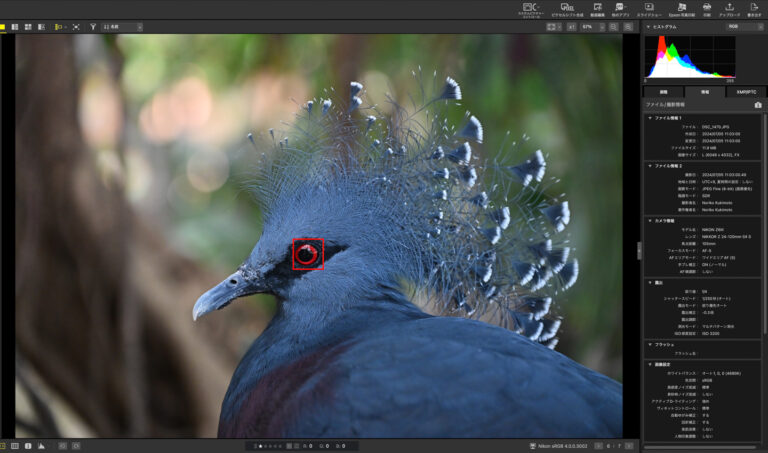Open the Export icon at far right

(x=754, y=9)
